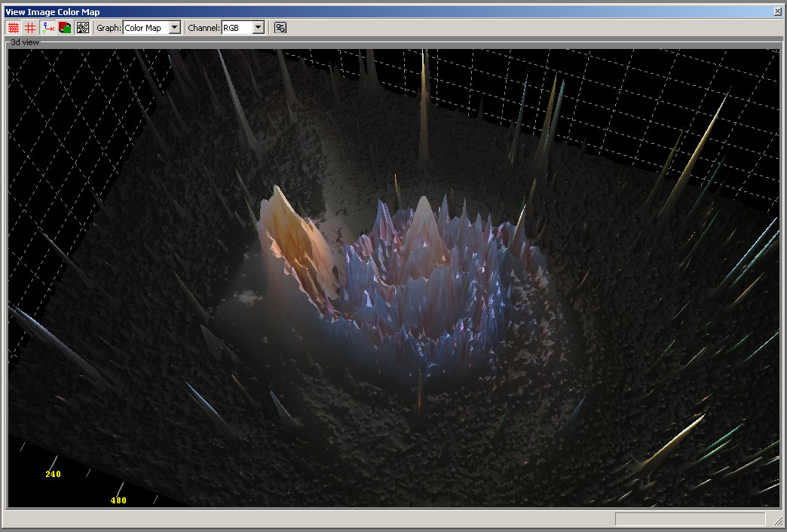Screen dimensions: 787x532
Task: Click the yellow 240 axis label
Action: click(x=53, y=474)
